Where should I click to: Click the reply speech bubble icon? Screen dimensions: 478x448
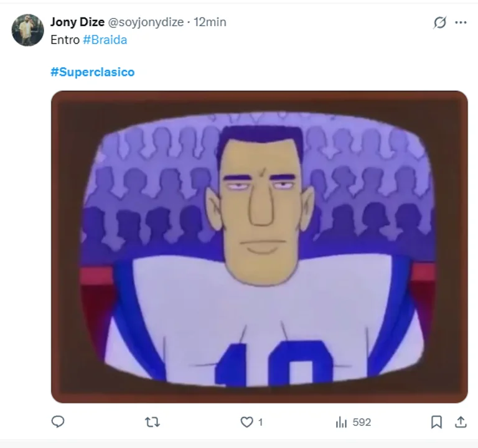point(58,422)
